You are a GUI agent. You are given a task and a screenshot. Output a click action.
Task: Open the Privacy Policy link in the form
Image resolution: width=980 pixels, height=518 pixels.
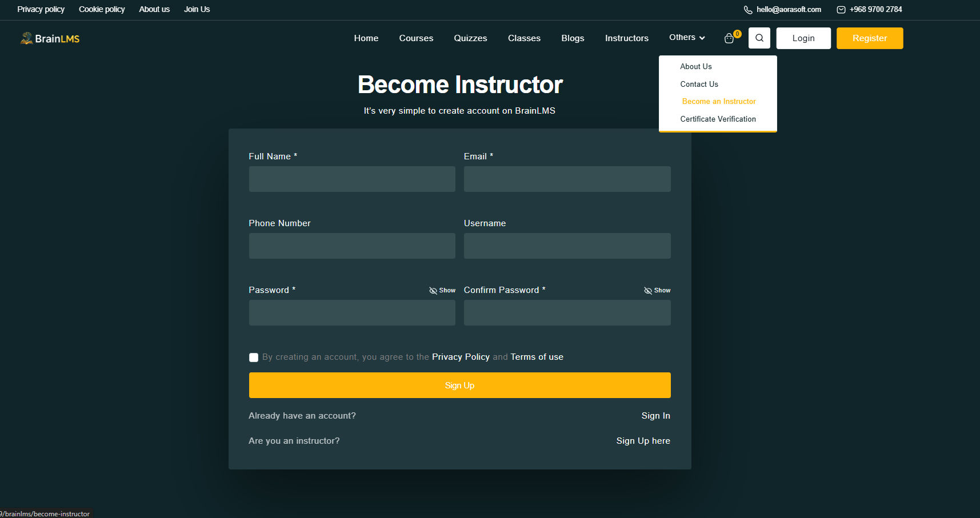[x=461, y=357]
